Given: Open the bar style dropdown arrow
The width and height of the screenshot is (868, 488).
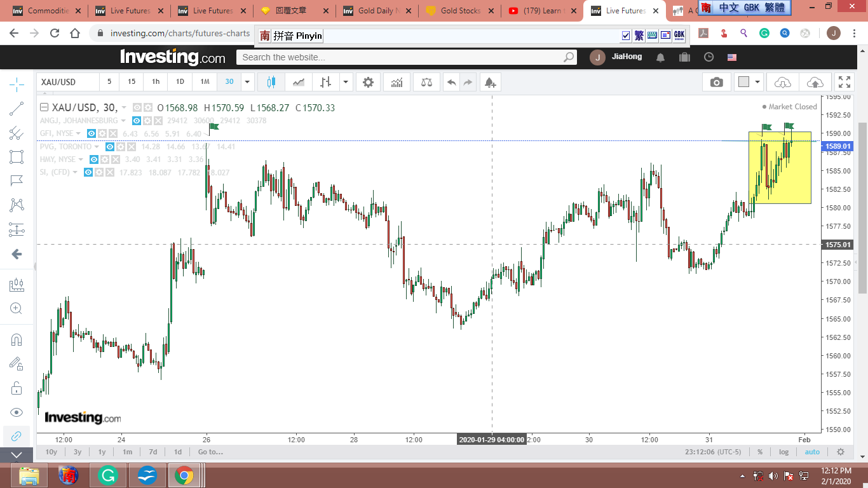Looking at the screenshot, I should pos(346,82).
